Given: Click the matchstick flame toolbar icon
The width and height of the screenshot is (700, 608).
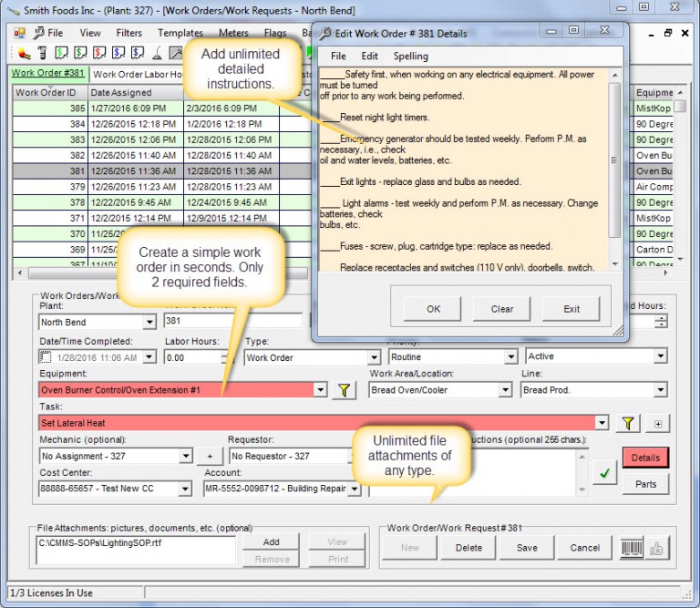Looking at the screenshot, I should [24, 53].
